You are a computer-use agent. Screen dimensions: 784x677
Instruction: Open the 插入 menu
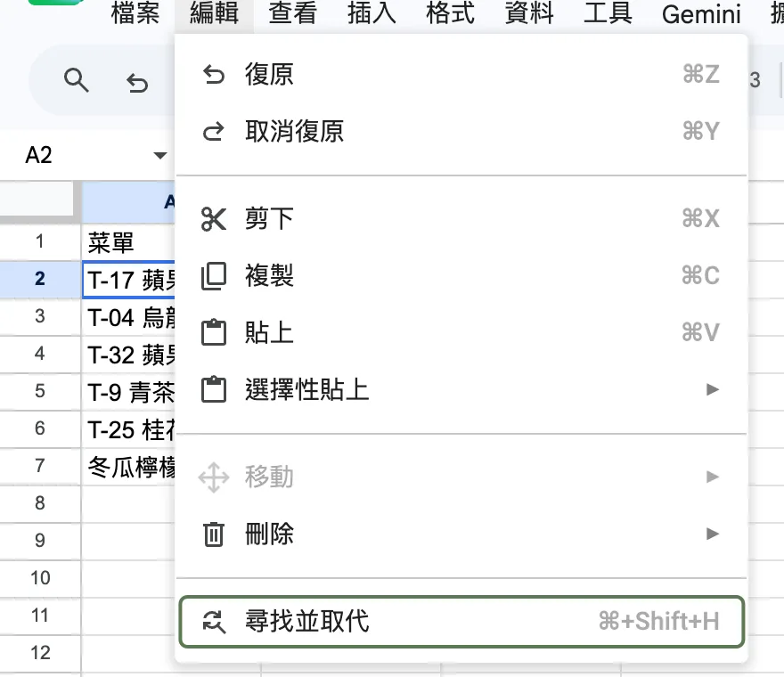click(x=372, y=13)
